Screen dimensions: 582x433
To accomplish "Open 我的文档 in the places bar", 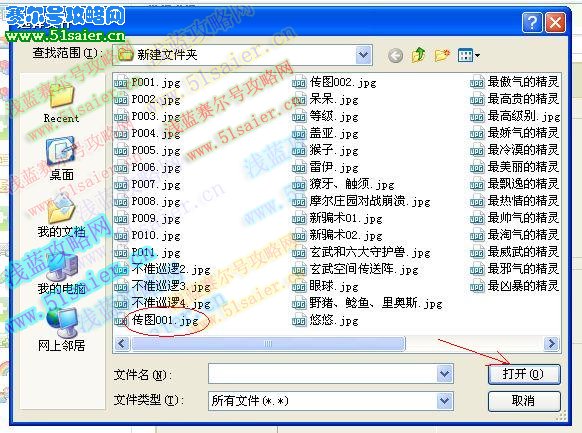I will tap(61, 216).
